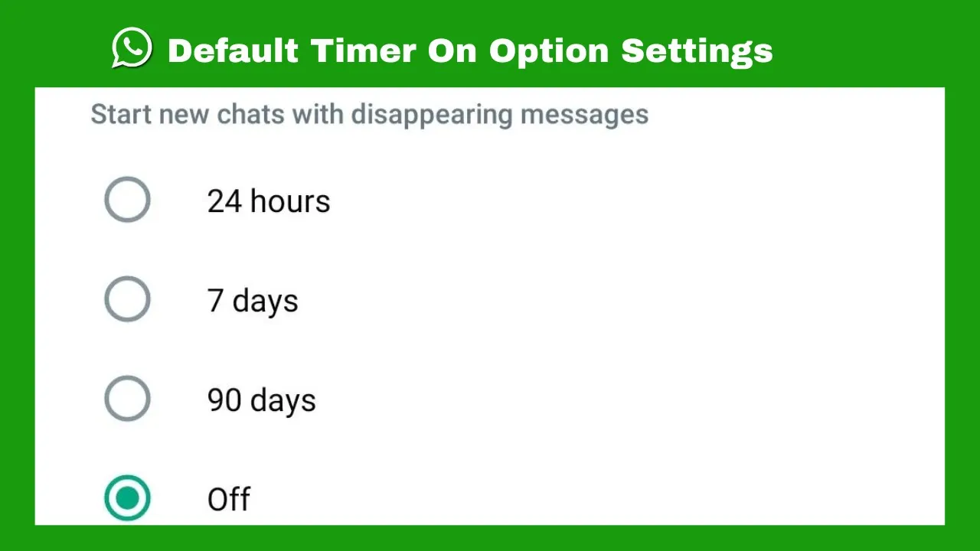This screenshot has width=980, height=551.
Task: Click the Default Timer On Option Settings title
Action: pos(470,51)
